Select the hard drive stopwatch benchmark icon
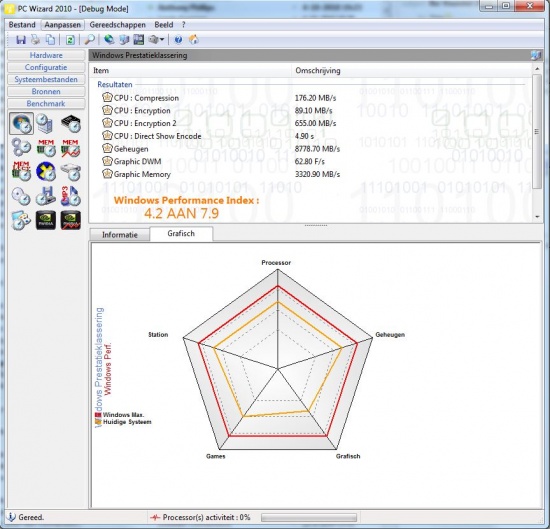550x529 pixels. [x=70, y=171]
